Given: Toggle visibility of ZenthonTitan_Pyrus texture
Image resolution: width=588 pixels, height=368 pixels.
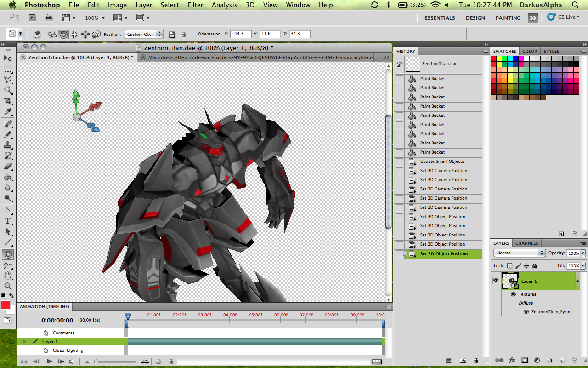Looking at the screenshot, I should 526,312.
